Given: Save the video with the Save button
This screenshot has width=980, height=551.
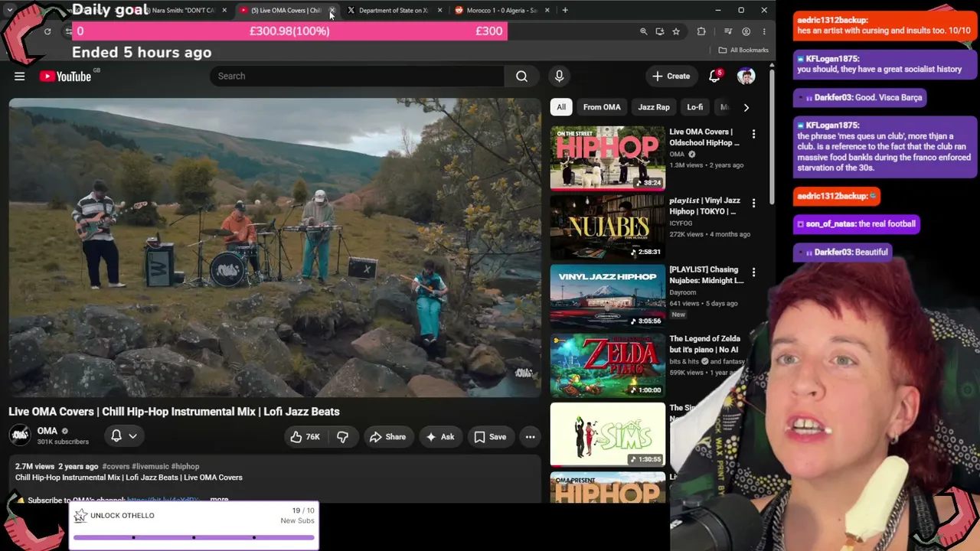Looking at the screenshot, I should pos(490,437).
